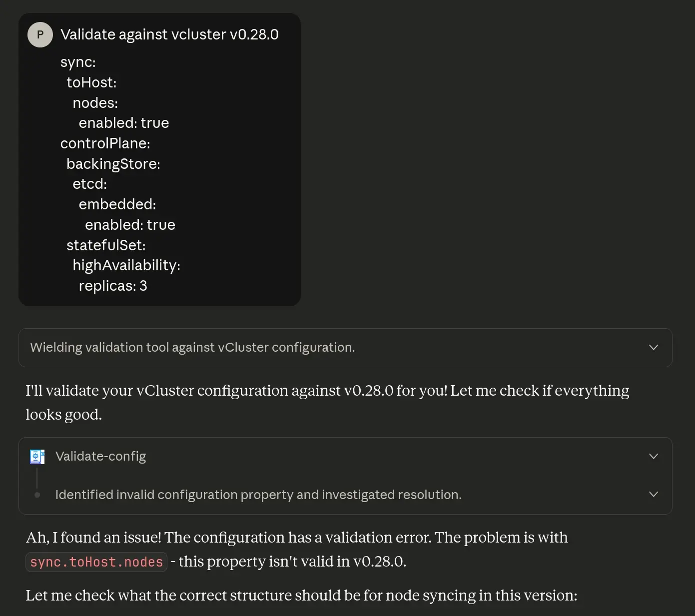Select the replicas: 3 line in config
The width and height of the screenshot is (695, 616).
113,285
